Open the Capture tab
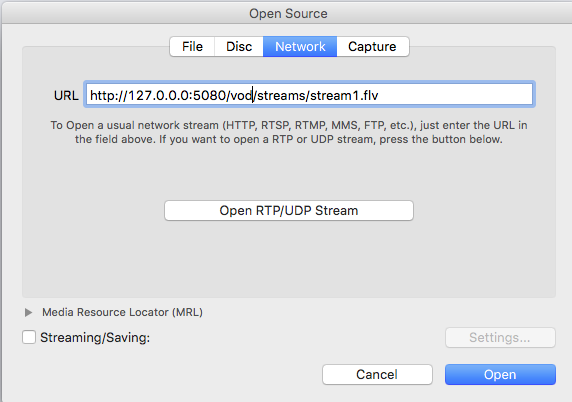Screen dimensions: 572x402 372,47
